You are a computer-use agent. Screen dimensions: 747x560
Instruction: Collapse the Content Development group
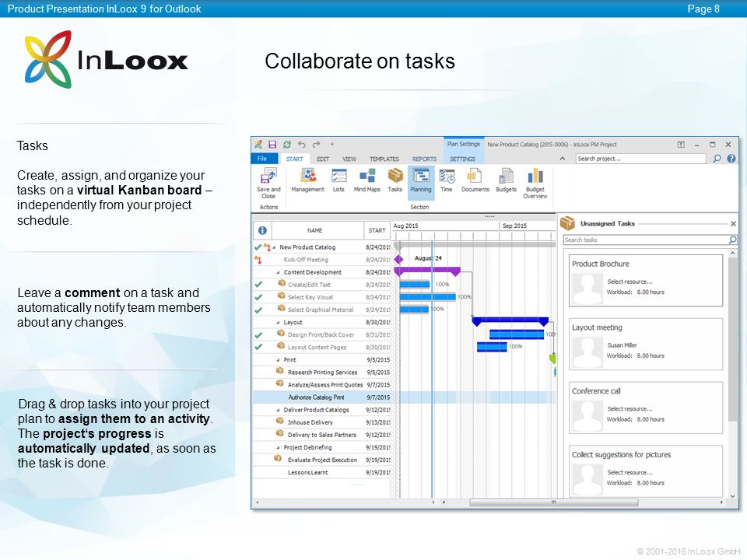click(x=279, y=272)
